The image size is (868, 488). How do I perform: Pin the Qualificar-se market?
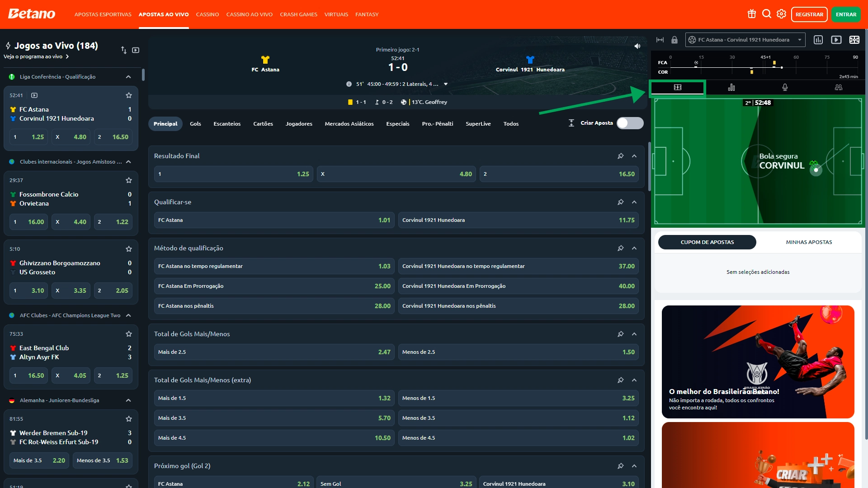point(621,202)
